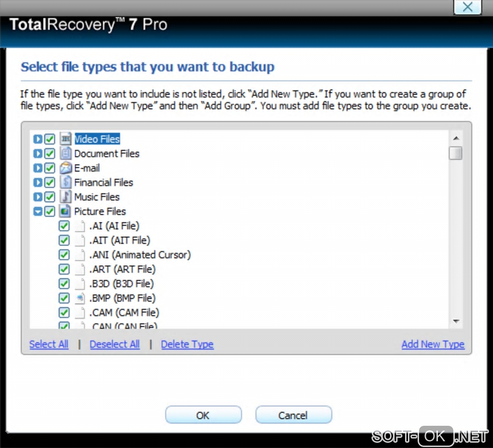Uncheck the E-mail checkbox
Viewport: 493px width, 448px height.
pyautogui.click(x=49, y=168)
